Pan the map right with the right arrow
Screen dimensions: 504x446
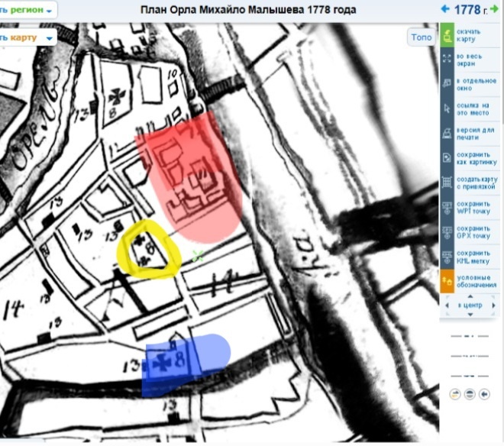[x=493, y=305]
